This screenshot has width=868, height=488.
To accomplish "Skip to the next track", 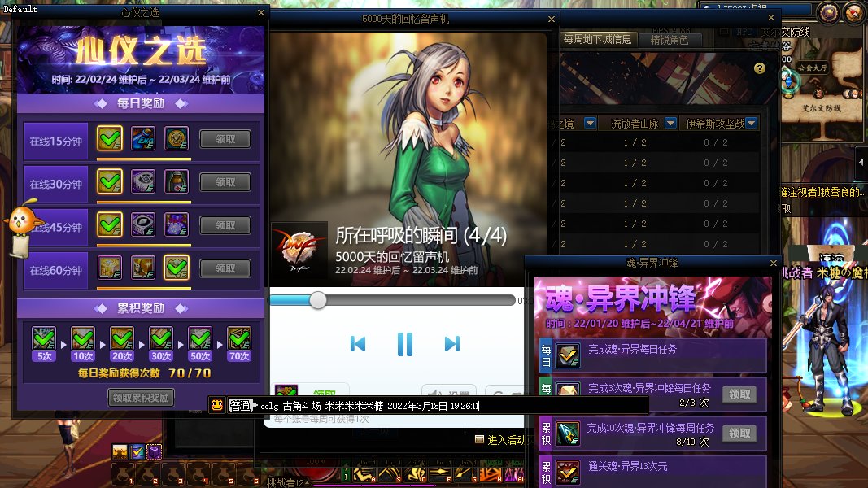I will pyautogui.click(x=451, y=344).
